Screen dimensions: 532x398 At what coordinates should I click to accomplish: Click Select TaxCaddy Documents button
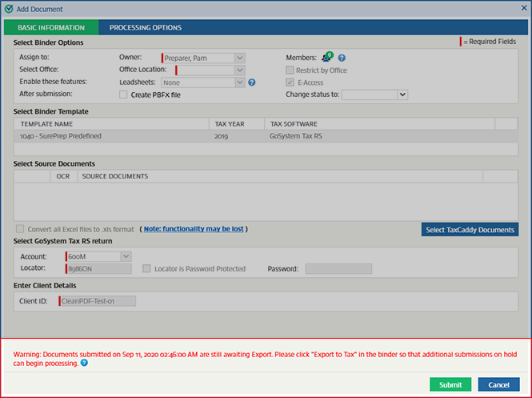[x=470, y=230]
